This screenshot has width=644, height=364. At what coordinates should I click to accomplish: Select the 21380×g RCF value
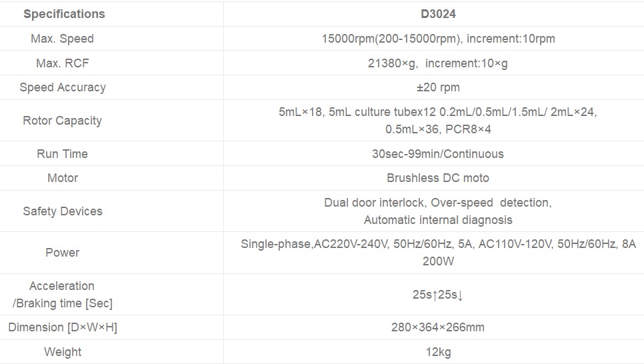pos(438,63)
